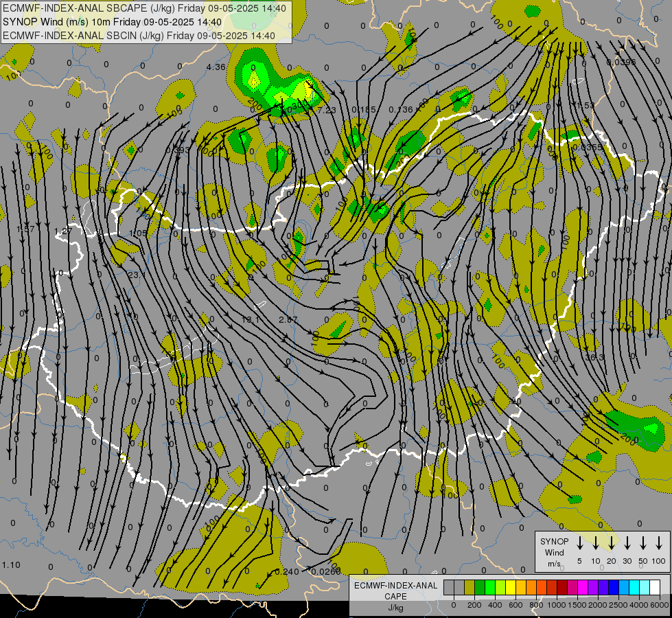
Task: Click the wind arrow above the 5 label
Action: (579, 542)
